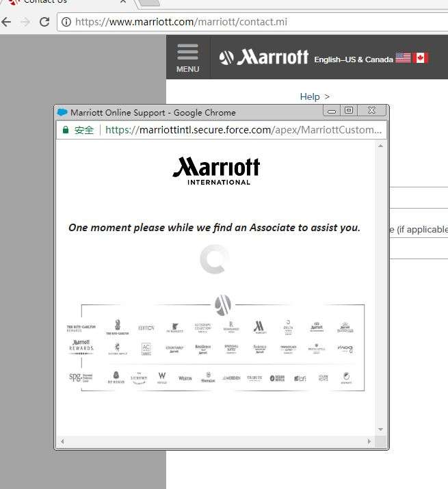The image size is (448, 489).
Task: Select the Canada flag icon
Action: point(420,57)
